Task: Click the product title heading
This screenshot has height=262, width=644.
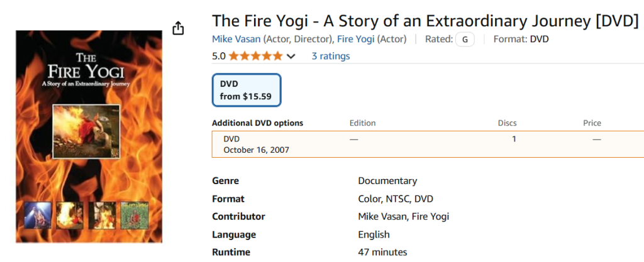Action: coord(425,21)
